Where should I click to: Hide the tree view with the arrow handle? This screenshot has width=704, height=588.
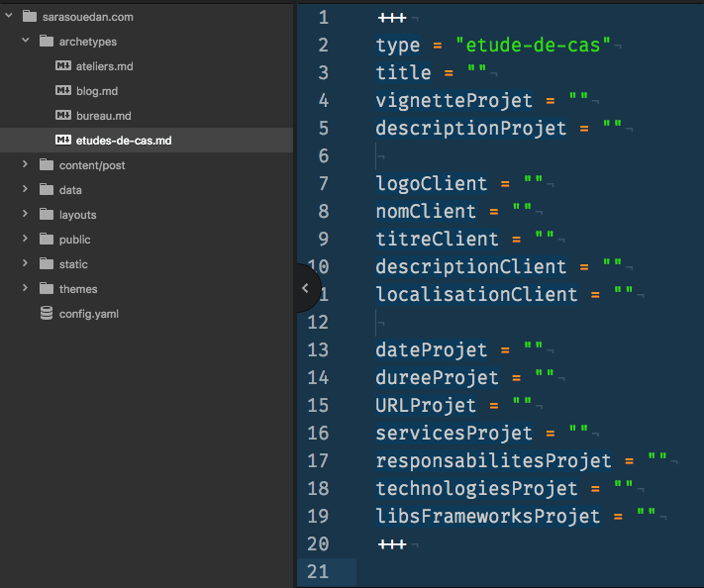pos(305,288)
